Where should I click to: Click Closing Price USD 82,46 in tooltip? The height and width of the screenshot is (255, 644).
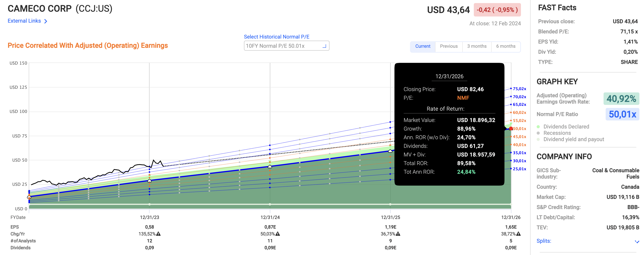(470, 89)
